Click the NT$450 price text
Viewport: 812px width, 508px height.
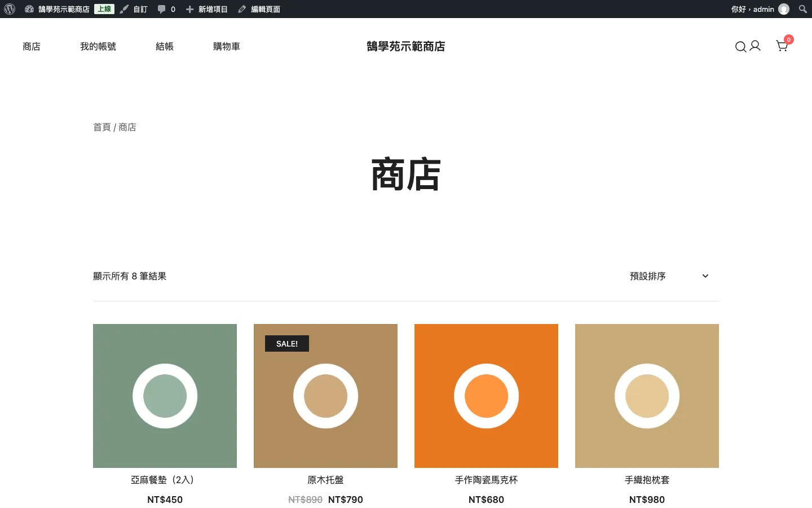165,500
